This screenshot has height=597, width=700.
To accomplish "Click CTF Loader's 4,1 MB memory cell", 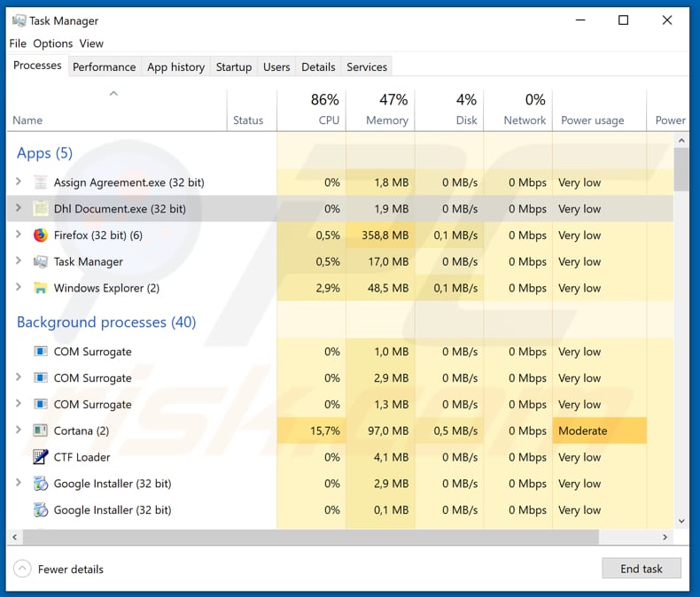I will tap(380, 457).
